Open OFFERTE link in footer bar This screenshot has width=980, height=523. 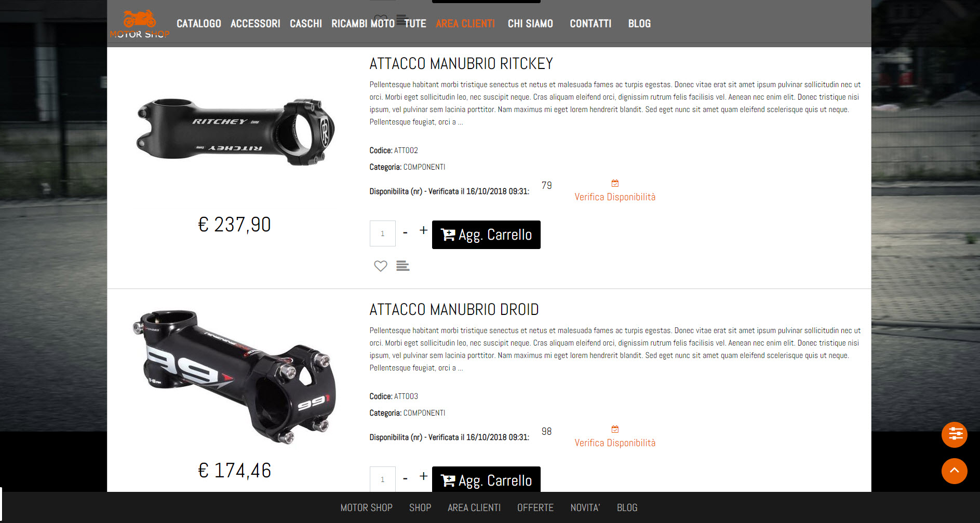coord(535,507)
